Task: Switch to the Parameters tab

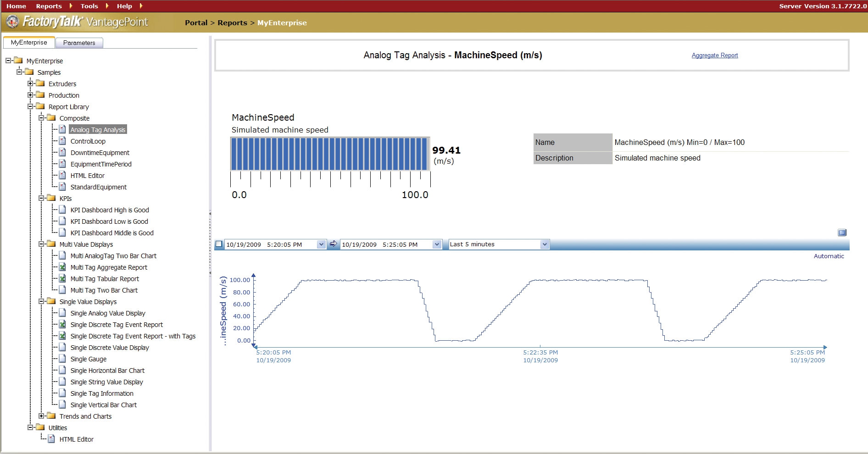Action: tap(79, 43)
